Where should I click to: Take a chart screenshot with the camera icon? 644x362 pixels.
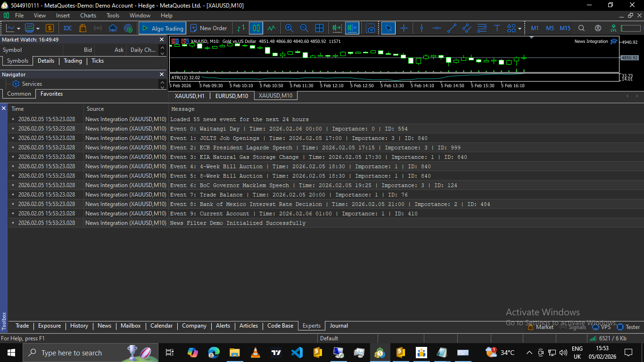tap(371, 28)
